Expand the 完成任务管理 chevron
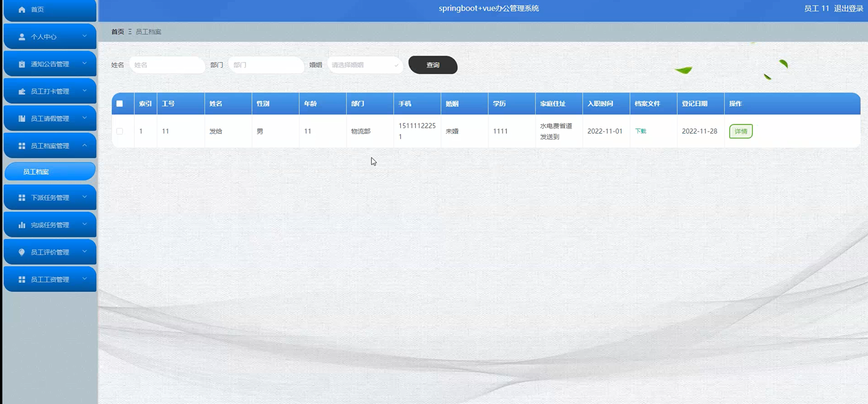This screenshot has height=404, width=868. tap(84, 224)
